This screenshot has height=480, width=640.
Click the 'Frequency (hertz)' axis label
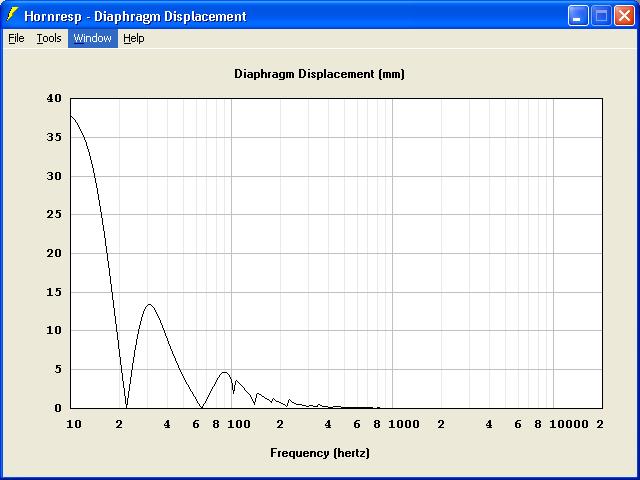[320, 453]
